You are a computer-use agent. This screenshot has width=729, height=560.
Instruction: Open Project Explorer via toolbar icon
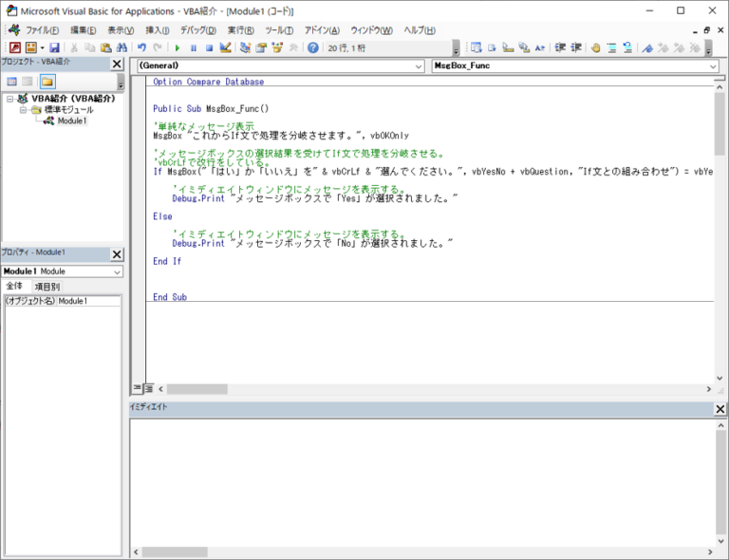[x=246, y=47]
